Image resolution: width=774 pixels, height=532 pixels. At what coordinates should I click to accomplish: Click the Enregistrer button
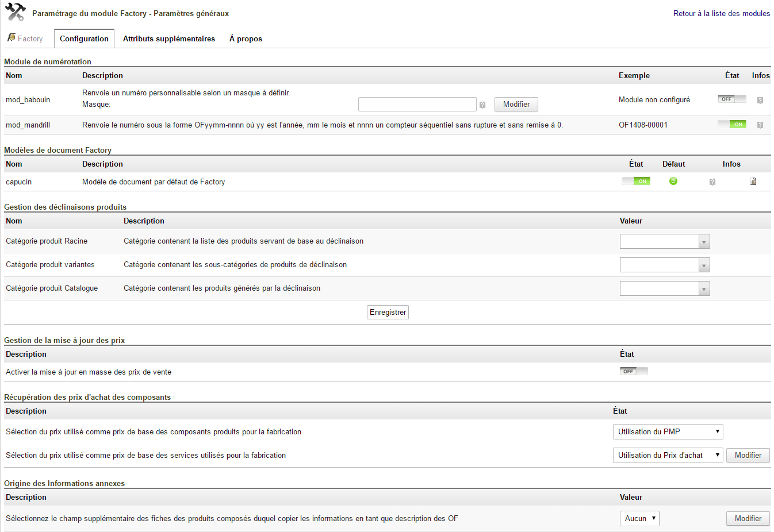(x=388, y=312)
